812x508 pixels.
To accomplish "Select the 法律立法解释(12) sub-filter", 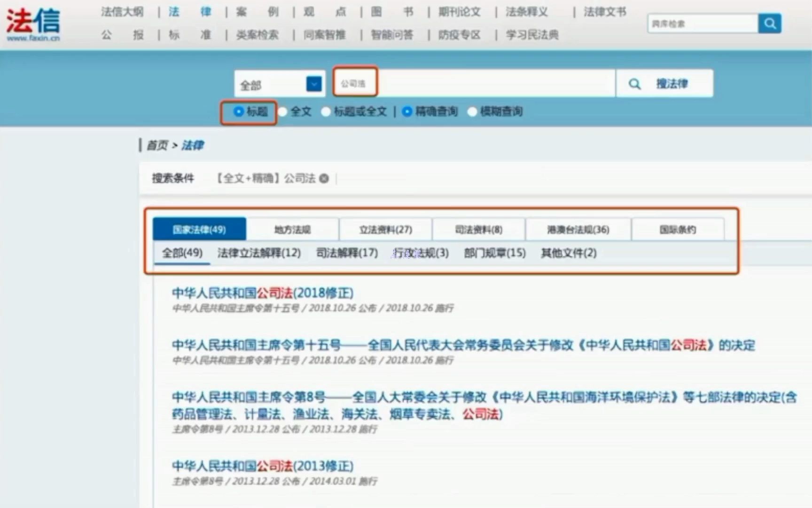I will (259, 253).
